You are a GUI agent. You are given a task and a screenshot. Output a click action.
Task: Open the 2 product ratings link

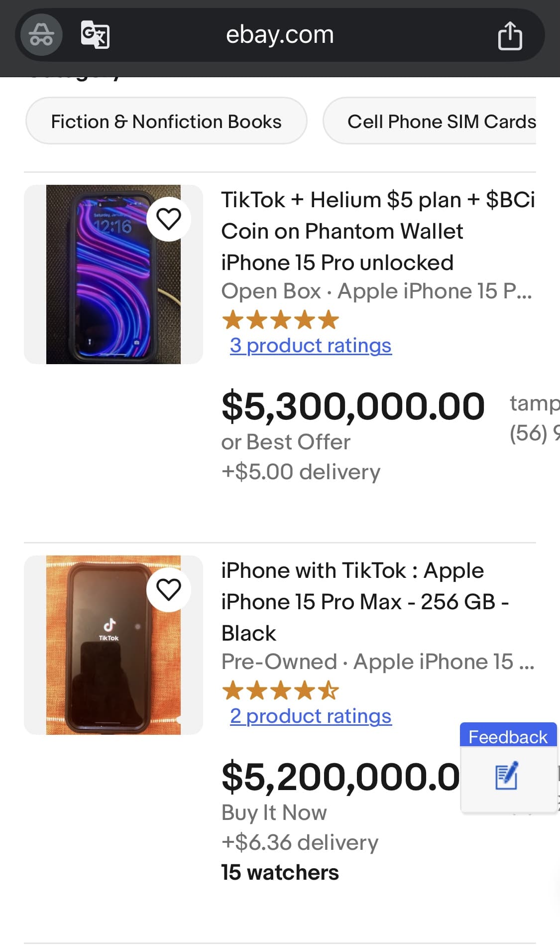(x=311, y=716)
